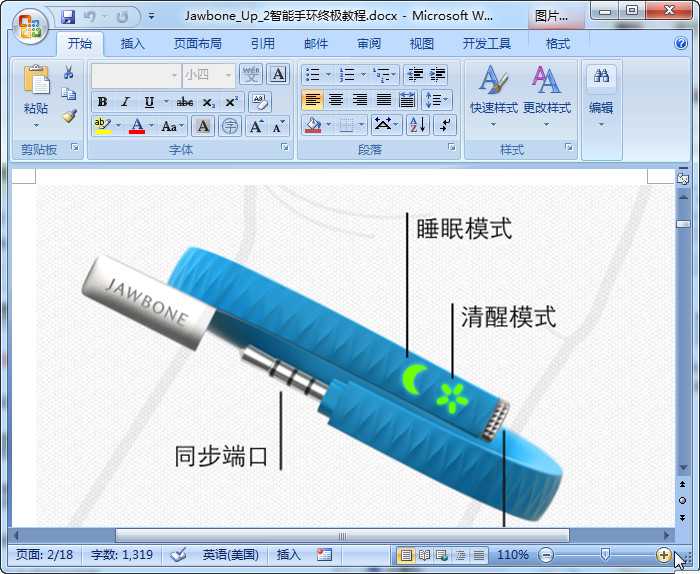Screen dimensions: 700x574
Task: Customize Quick Access Toolbar dropdown
Action: coord(151,17)
